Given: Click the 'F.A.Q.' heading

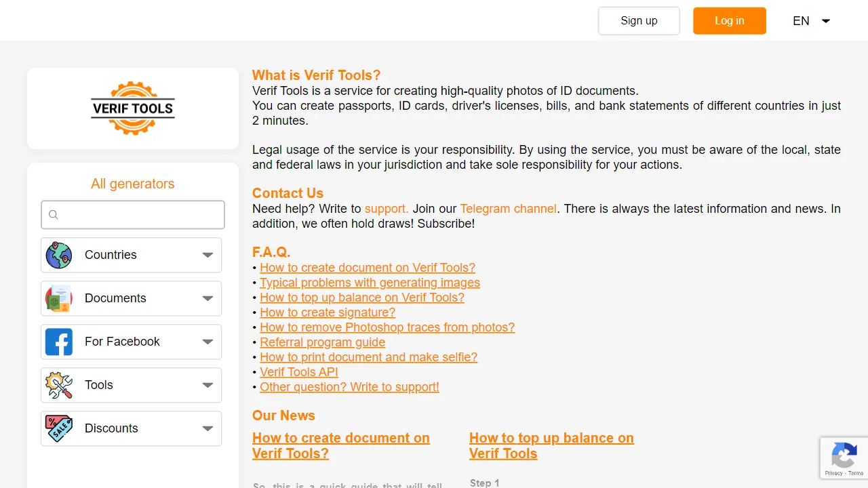Looking at the screenshot, I should [271, 252].
